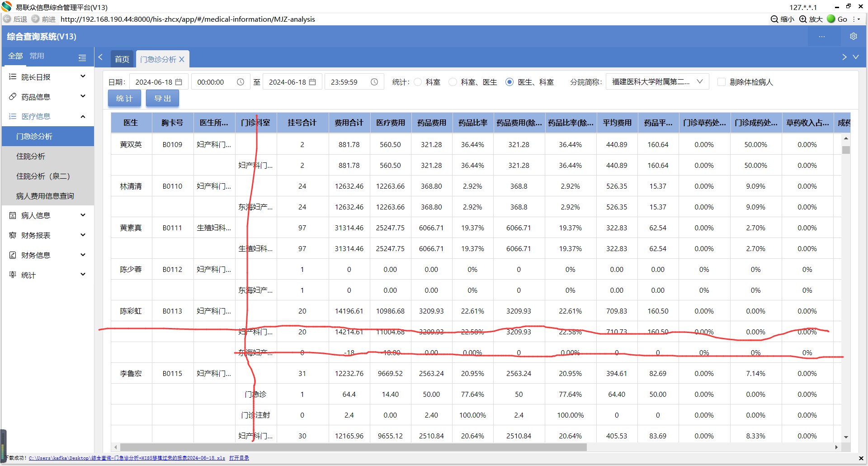Click the 病人信息 sidebar icon

[x=13, y=215]
